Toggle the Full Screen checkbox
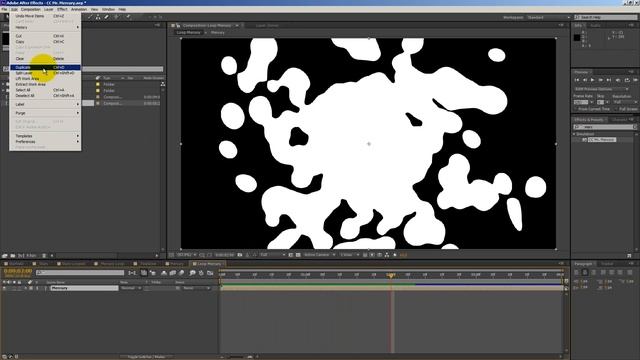Screen dimensions: 640x360 click(617, 109)
